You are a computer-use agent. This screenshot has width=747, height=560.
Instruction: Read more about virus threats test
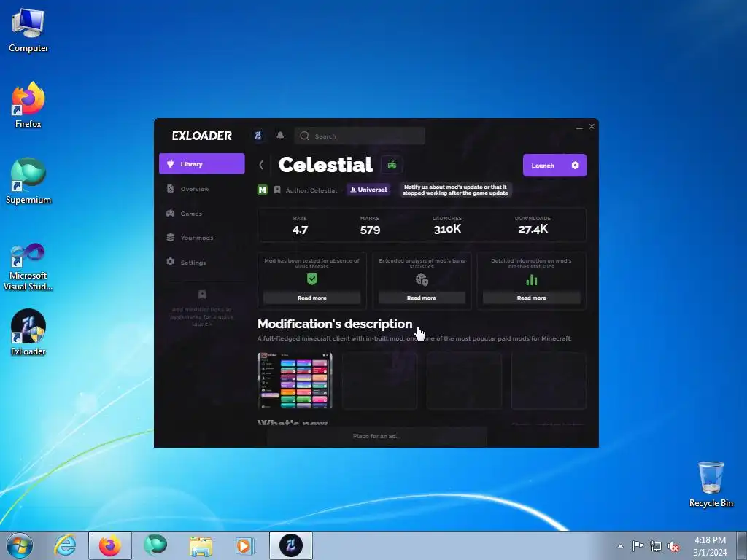click(x=312, y=297)
